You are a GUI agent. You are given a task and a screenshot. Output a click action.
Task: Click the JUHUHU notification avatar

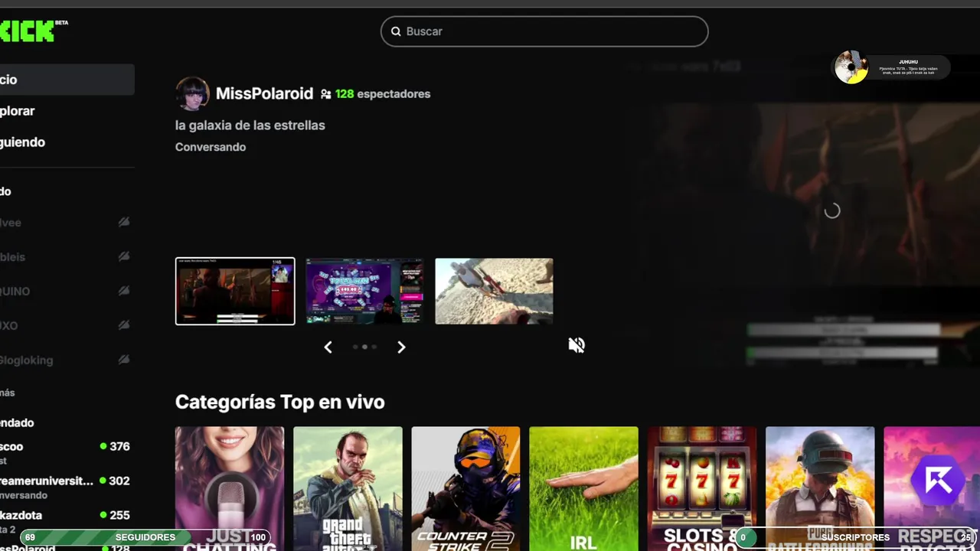click(851, 67)
